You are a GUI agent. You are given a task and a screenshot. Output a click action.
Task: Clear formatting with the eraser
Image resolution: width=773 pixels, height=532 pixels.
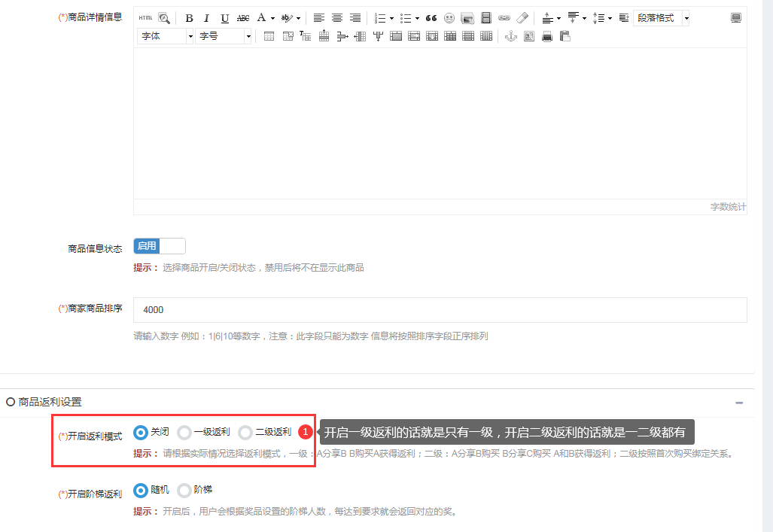point(522,18)
